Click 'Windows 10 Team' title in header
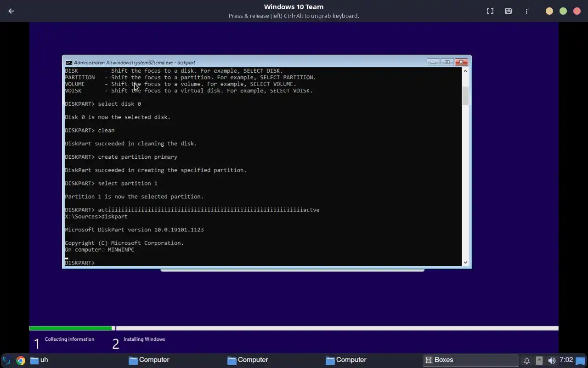This screenshot has height=368, width=588. (294, 7)
